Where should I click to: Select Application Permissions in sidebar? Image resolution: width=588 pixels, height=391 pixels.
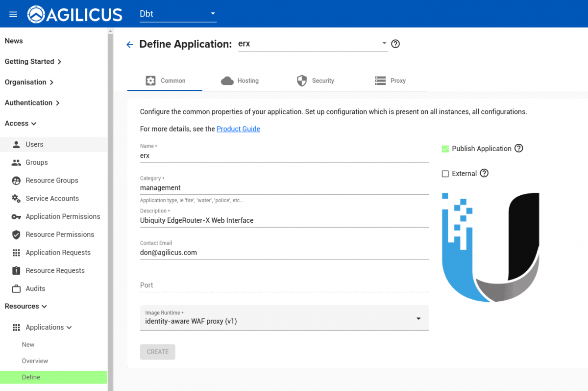[62, 216]
